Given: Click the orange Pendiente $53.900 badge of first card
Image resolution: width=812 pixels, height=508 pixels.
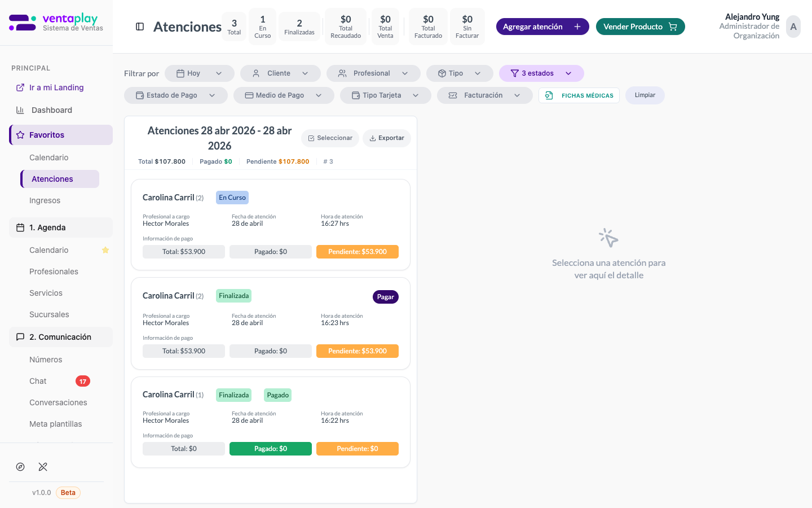Looking at the screenshot, I should point(357,252).
